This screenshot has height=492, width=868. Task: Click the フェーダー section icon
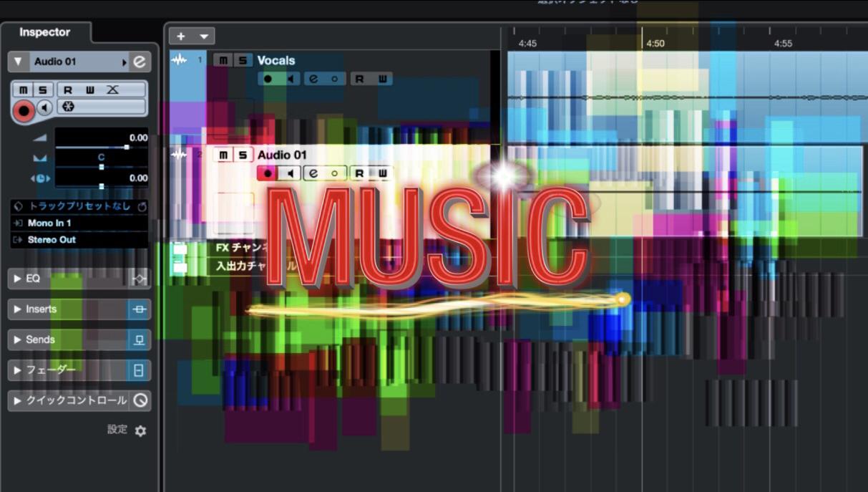[140, 370]
